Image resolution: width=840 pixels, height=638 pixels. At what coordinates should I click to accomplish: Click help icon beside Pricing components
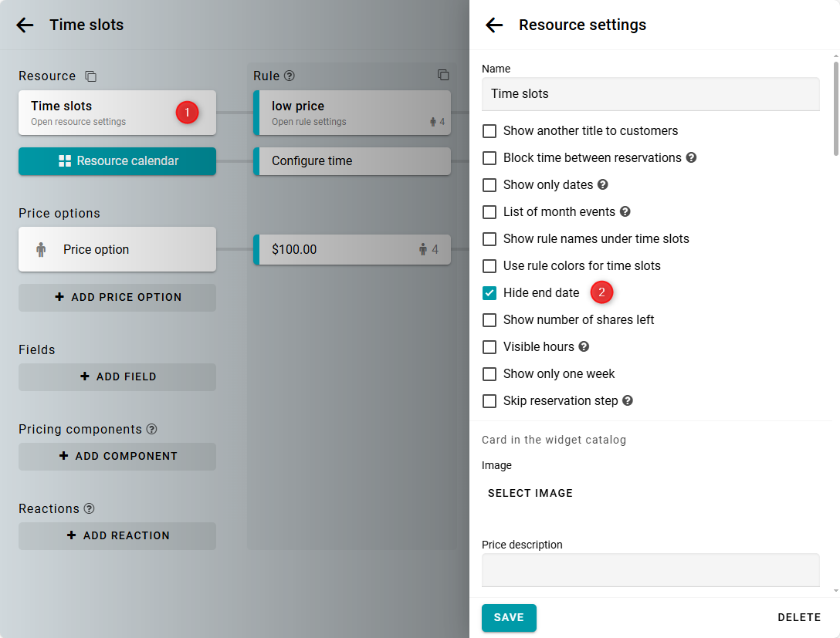152,429
